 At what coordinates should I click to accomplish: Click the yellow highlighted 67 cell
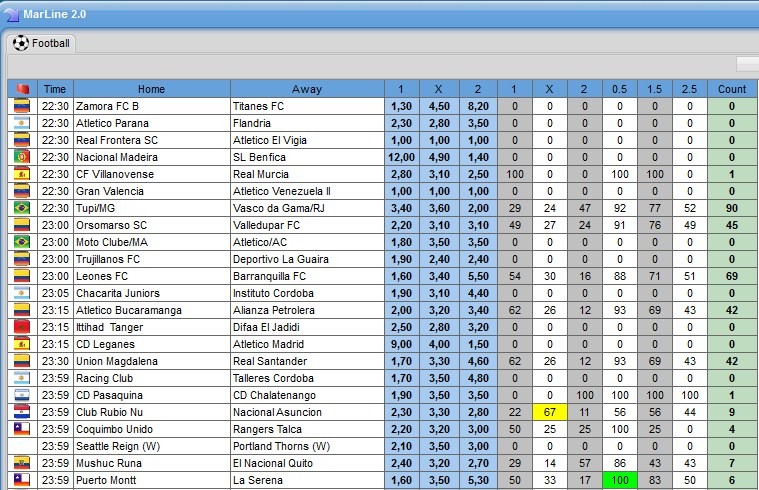point(547,412)
